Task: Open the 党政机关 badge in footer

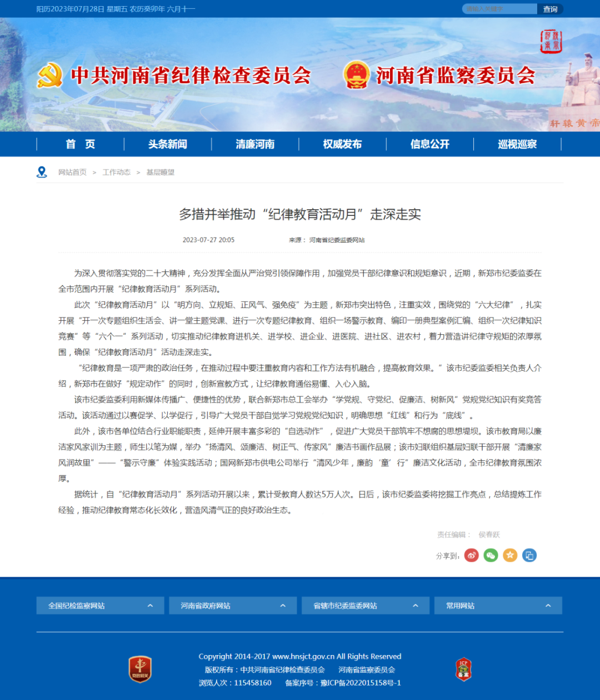Action: (x=140, y=669)
